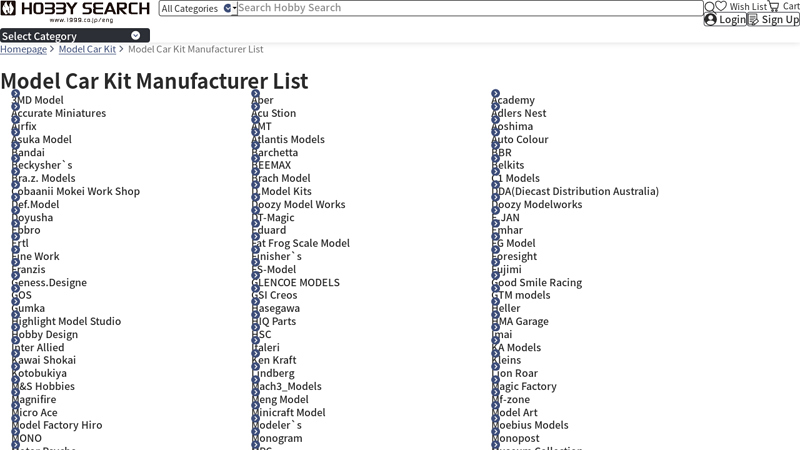Open Kotobukiya manufacturer
800x450 pixels.
click(x=39, y=373)
